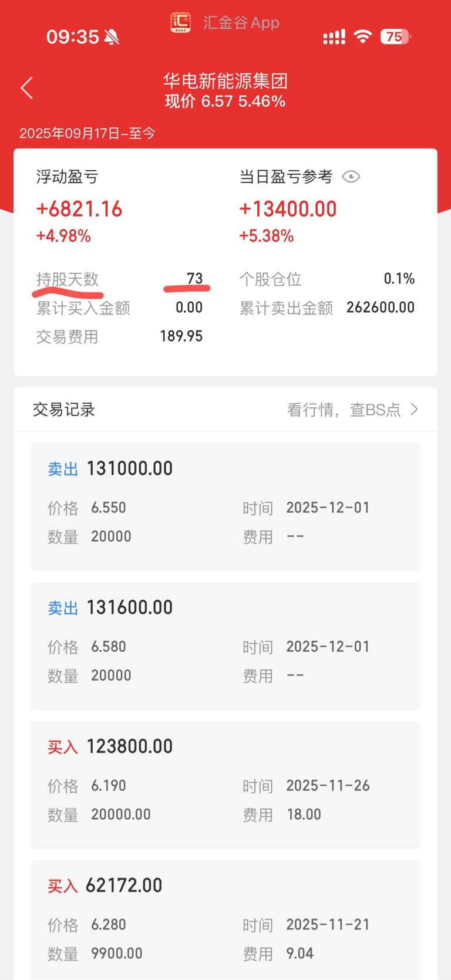Open the 汇金谷 App icon at top
This screenshot has height=980, width=451.
[181, 22]
